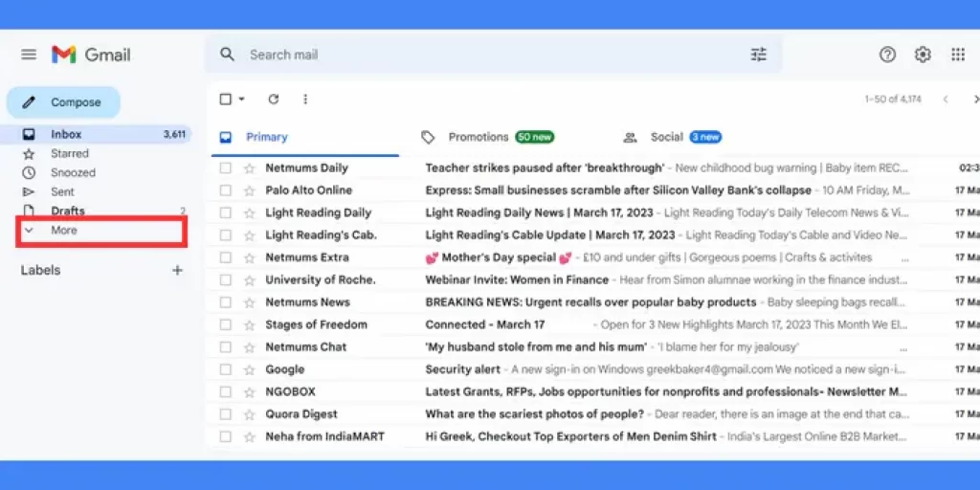Star the Netmums Daily email
This screenshot has height=490, width=980.
click(250, 168)
